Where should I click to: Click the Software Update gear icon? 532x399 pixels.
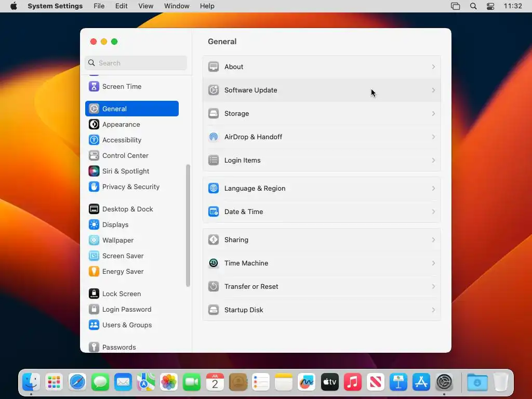click(214, 90)
